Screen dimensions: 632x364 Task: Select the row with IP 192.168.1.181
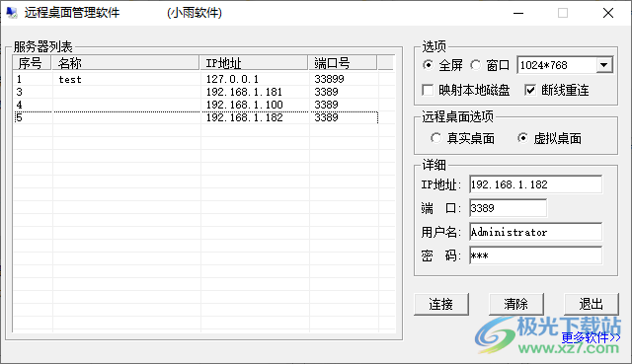coord(196,92)
